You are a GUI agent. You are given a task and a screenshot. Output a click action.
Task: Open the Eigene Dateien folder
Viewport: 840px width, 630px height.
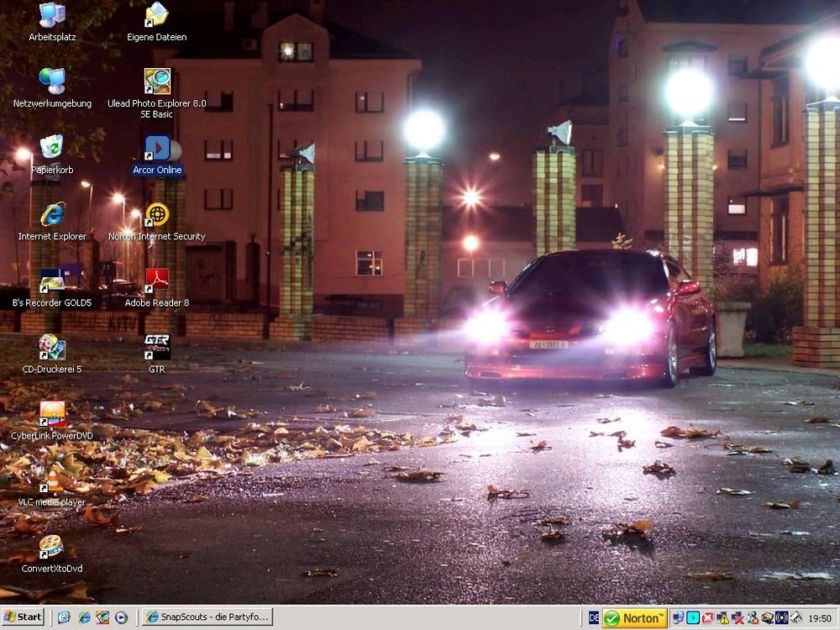point(157,15)
